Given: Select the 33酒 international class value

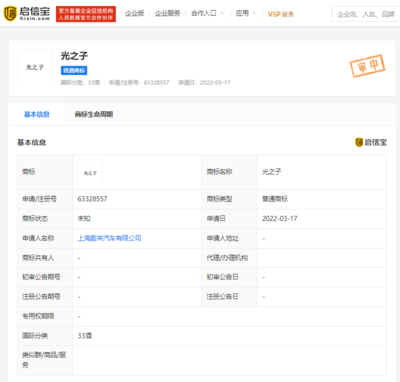Looking at the screenshot, I should [x=85, y=336].
